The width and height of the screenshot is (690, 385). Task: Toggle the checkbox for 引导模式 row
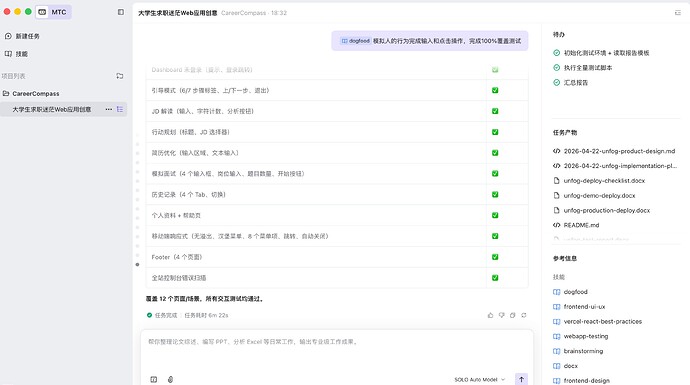(495, 90)
